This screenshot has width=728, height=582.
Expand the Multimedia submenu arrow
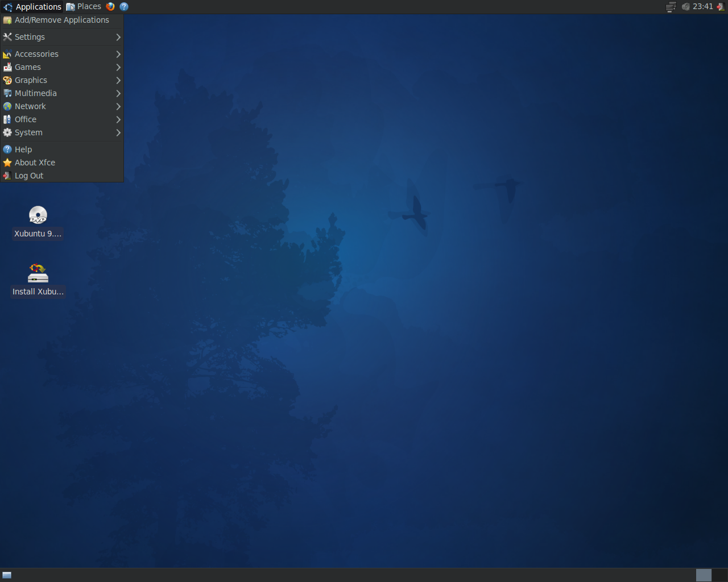coord(118,93)
